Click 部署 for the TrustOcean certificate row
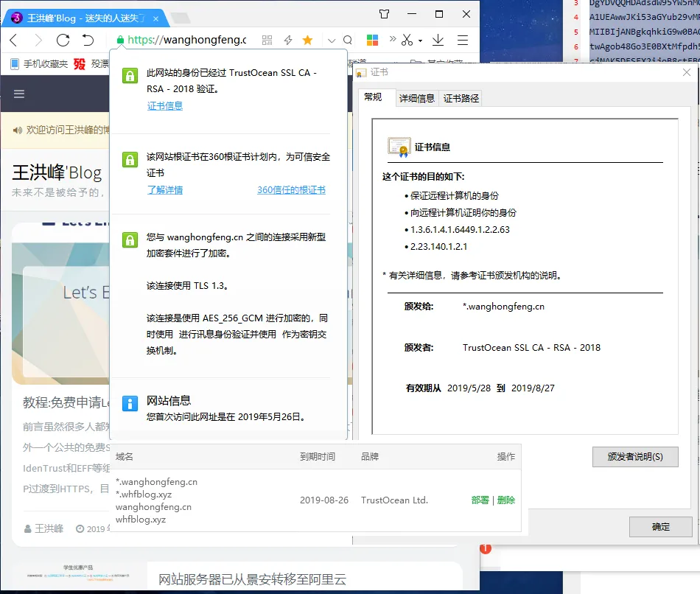 [x=480, y=500]
